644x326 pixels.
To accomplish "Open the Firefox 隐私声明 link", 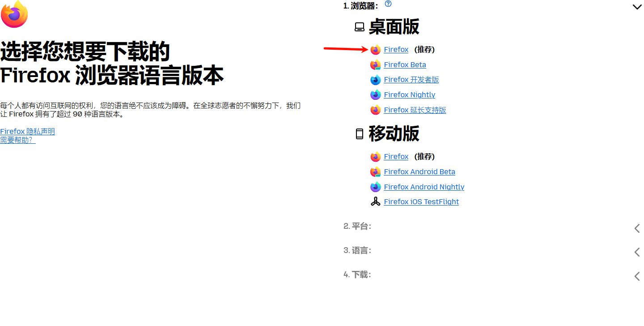I will pos(27,132).
